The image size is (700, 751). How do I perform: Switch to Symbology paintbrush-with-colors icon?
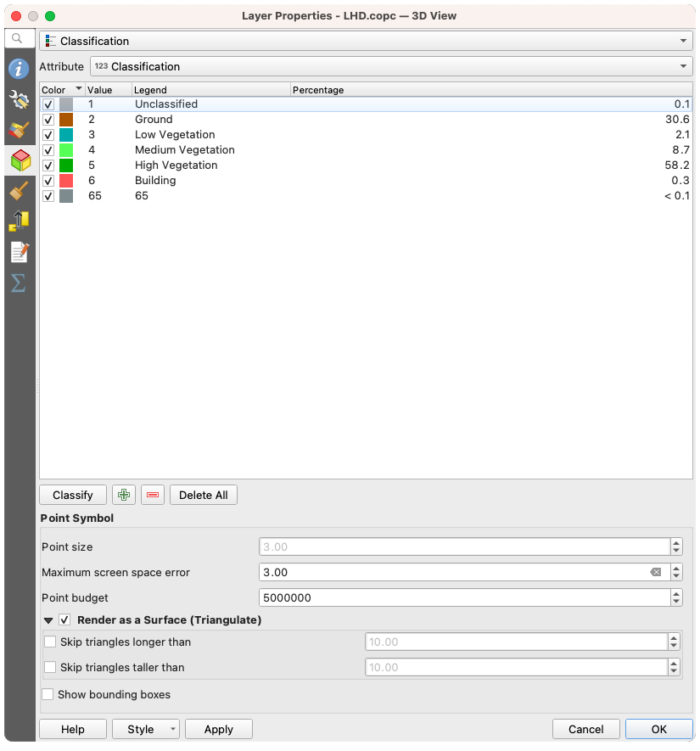pos(18,130)
